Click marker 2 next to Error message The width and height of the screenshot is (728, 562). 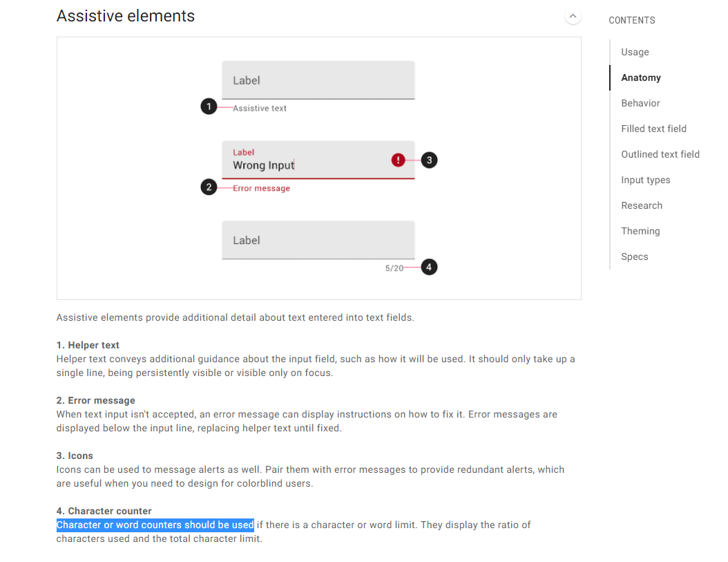tap(209, 187)
